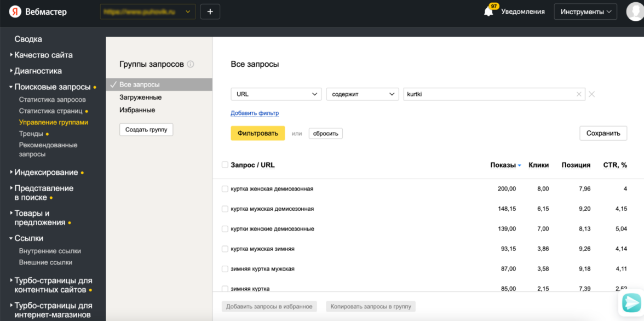
Task: Sort the table by the Показы column
Action: coord(503,165)
